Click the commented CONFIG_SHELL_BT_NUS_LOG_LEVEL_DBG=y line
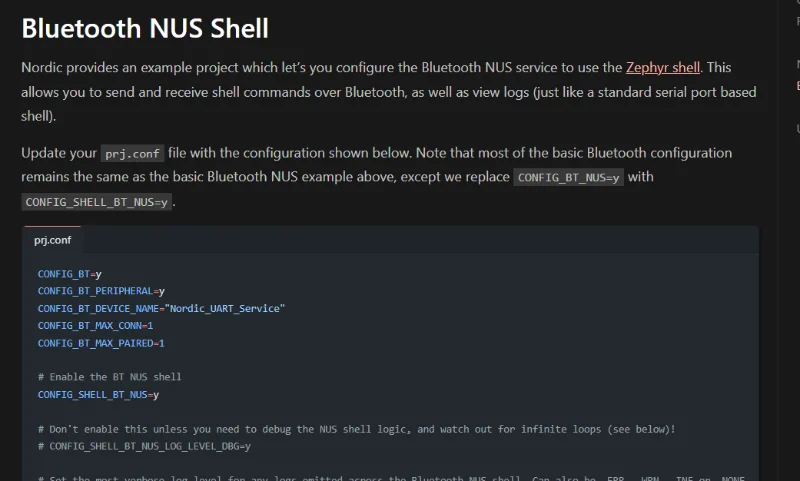800x481 pixels. 144,446
